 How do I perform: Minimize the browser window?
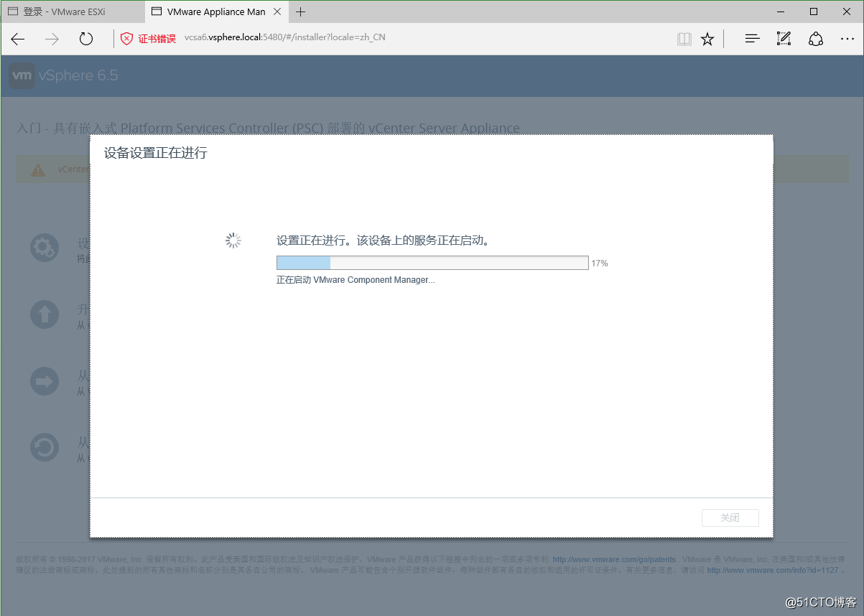781,11
